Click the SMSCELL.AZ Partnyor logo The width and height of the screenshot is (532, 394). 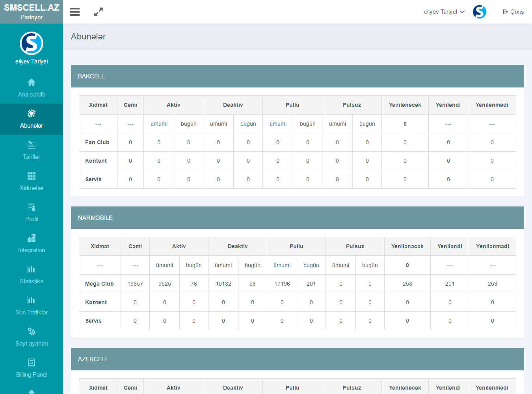(x=32, y=12)
